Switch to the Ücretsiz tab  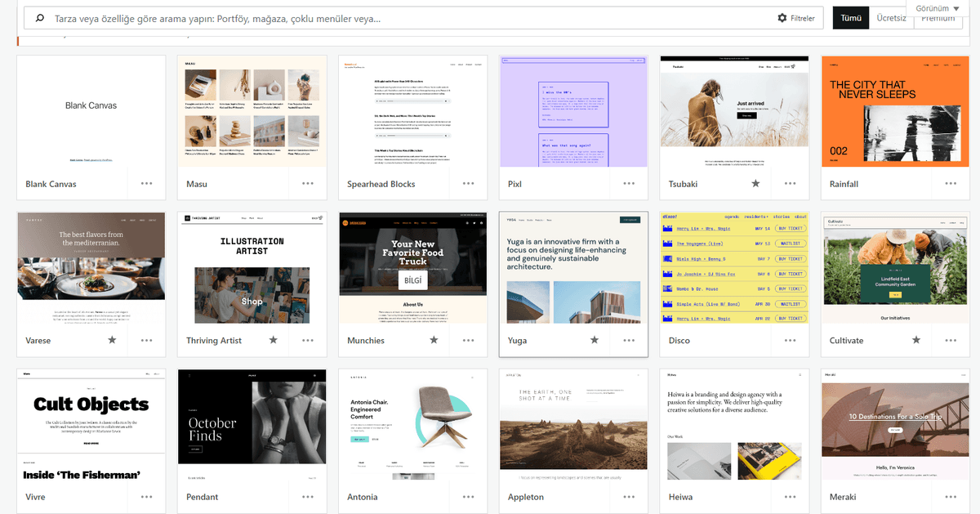(x=891, y=18)
